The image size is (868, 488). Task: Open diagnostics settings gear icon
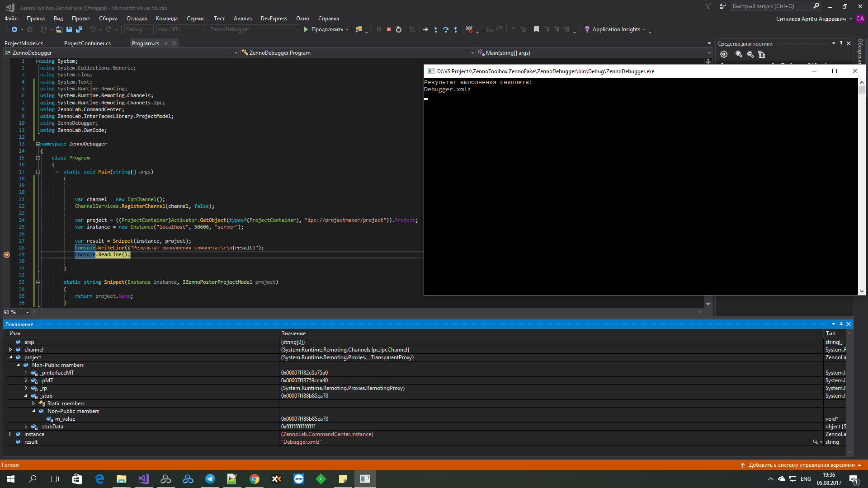[724, 54]
